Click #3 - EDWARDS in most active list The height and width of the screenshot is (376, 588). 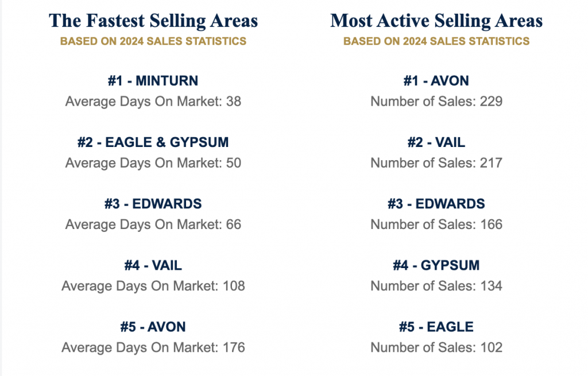pyautogui.click(x=436, y=204)
